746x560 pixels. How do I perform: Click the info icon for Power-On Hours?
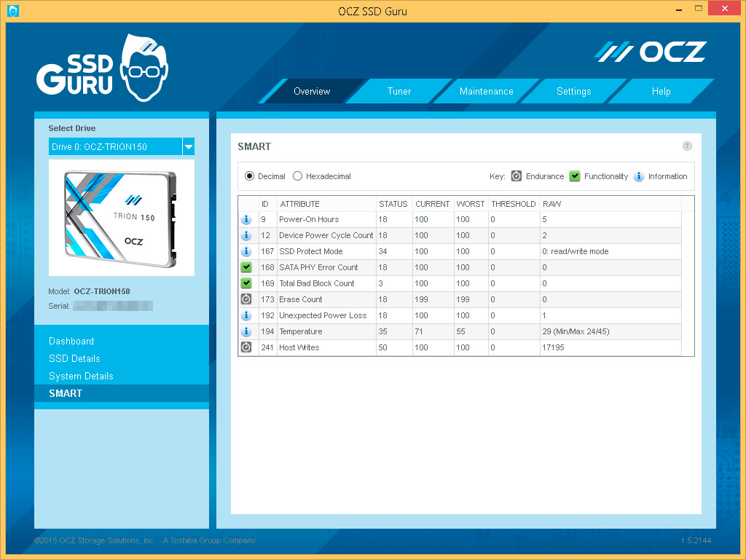tap(246, 219)
